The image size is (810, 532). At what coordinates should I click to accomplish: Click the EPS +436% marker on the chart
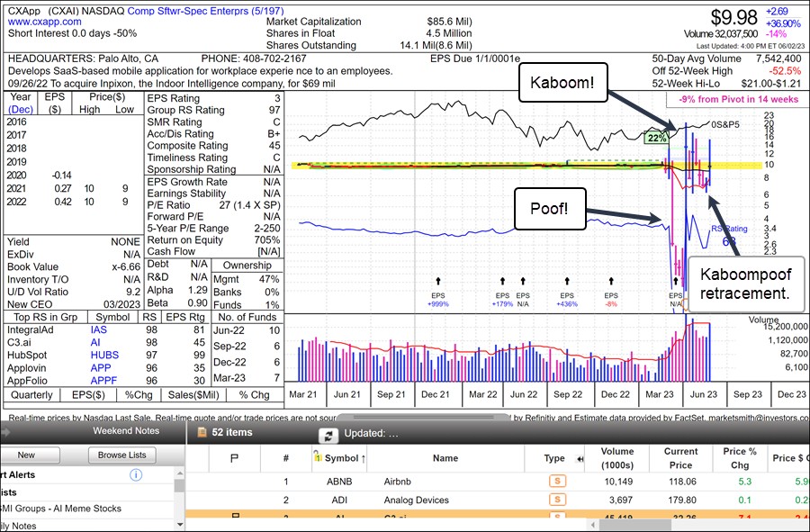pos(567,300)
